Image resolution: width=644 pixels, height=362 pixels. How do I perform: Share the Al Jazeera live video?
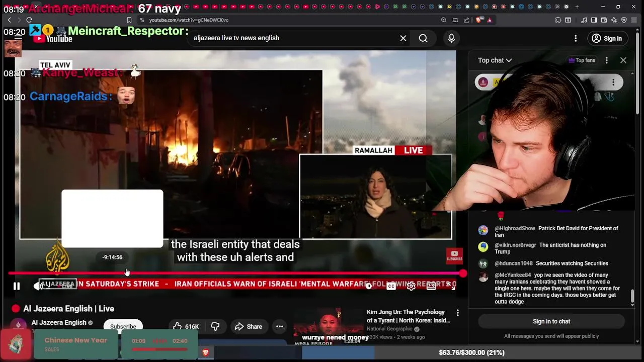[x=249, y=326]
